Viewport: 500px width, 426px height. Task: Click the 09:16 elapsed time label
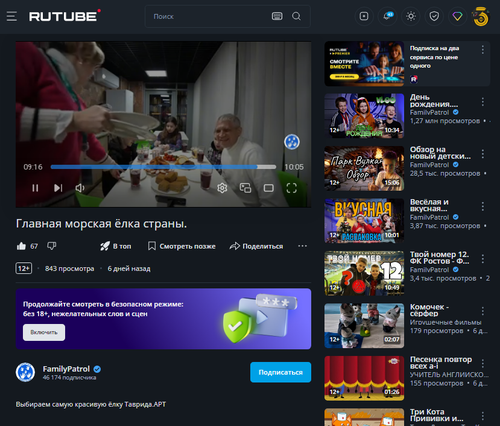click(33, 167)
